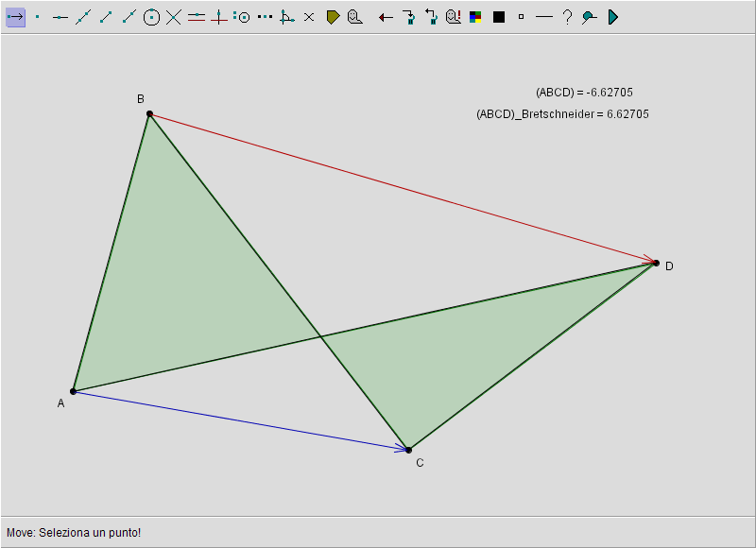
Task: Click the text '(ABCD) = -6.62705'
Action: 584,93
